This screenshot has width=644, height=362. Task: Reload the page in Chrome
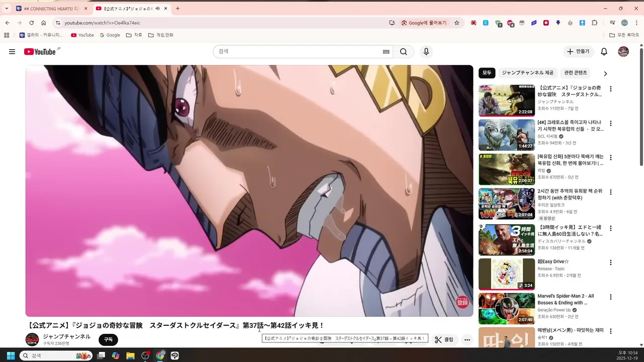click(31, 23)
